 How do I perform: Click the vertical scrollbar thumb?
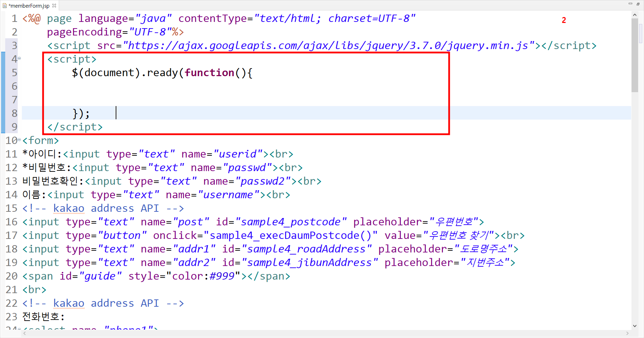coord(635,56)
